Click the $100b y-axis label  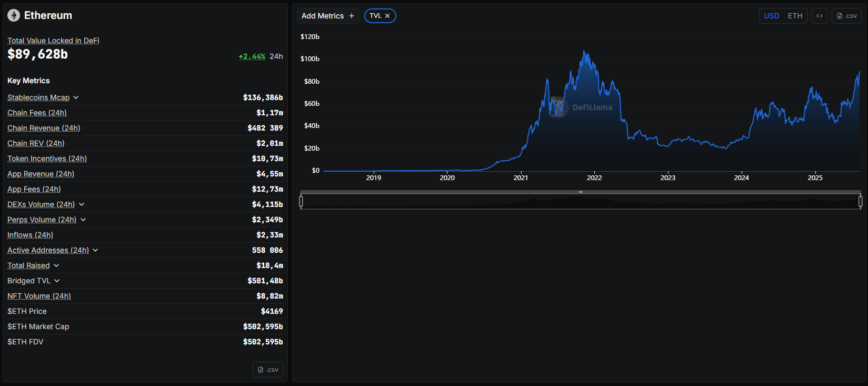point(310,59)
